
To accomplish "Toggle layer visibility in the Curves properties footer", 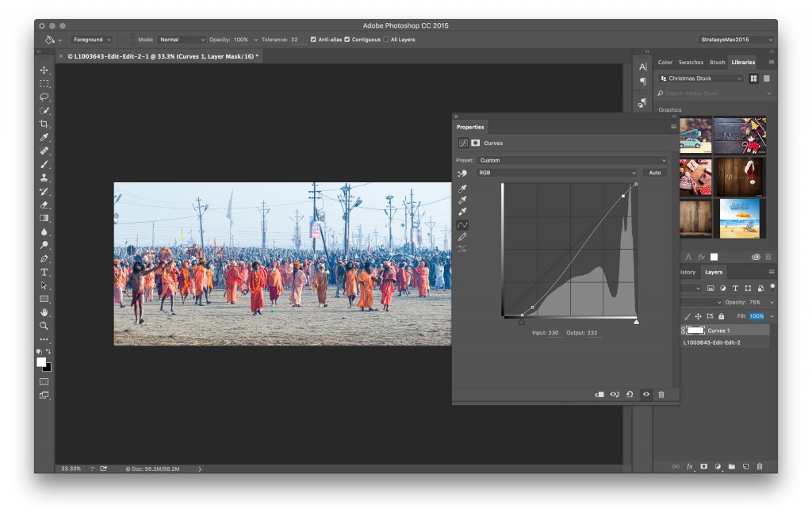I will point(645,394).
